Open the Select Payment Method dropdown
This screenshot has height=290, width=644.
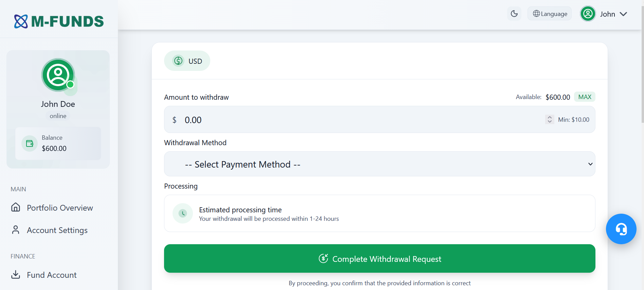point(380,164)
